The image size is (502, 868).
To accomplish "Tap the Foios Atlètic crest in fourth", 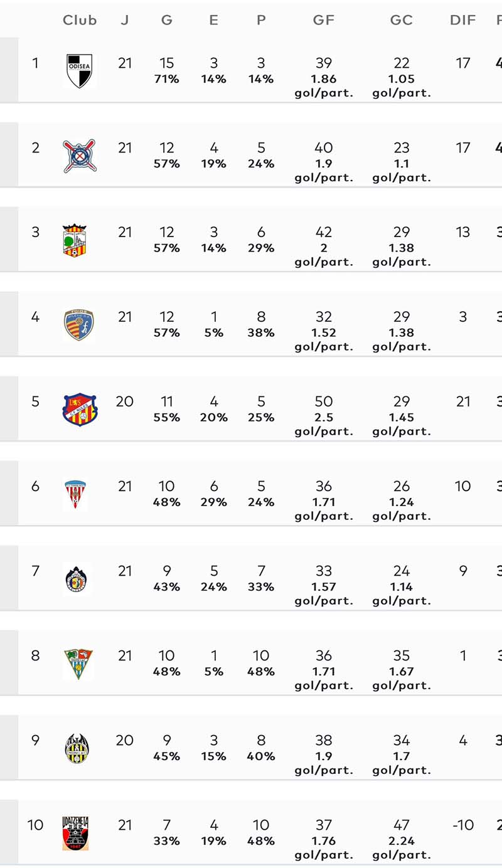I will click(x=78, y=325).
